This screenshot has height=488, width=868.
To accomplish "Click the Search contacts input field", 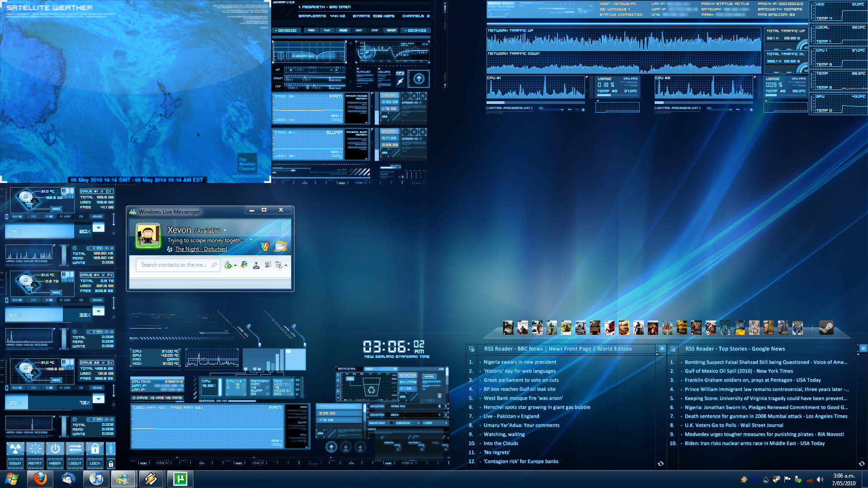I will pos(174,265).
